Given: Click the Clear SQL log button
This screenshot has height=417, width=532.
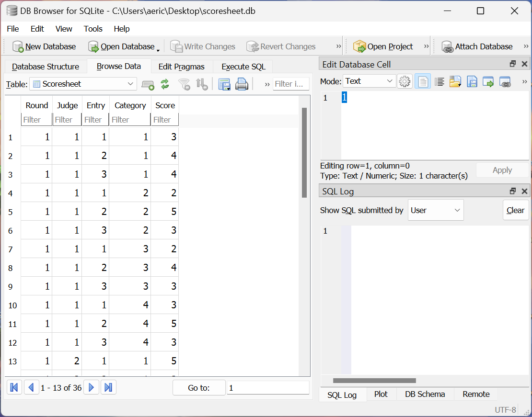Looking at the screenshot, I should 515,210.
